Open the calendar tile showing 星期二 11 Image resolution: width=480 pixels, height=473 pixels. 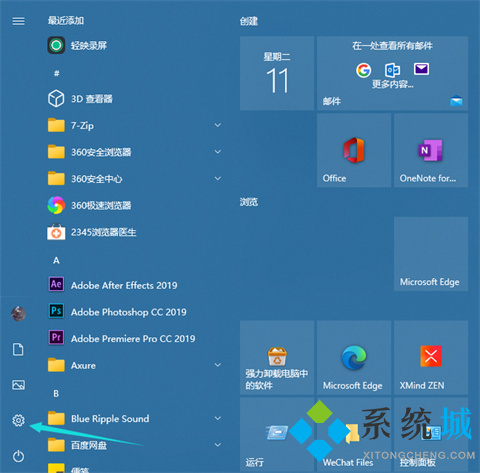[277, 73]
